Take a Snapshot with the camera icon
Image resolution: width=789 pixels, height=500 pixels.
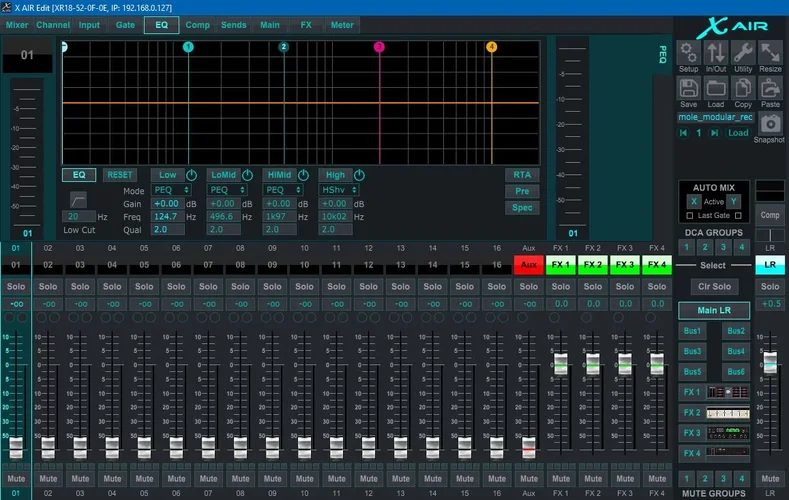770,123
